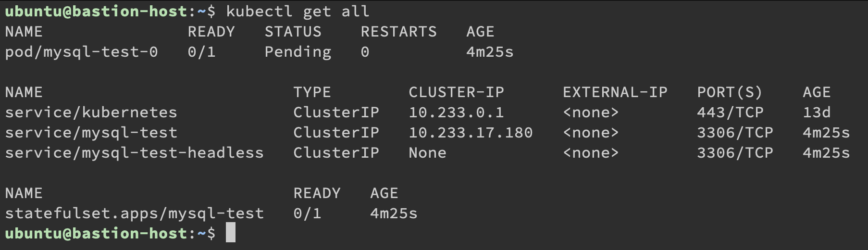The width and height of the screenshot is (868, 250).
Task: Select the pod/mysql-test-0 name
Action: tap(81, 52)
